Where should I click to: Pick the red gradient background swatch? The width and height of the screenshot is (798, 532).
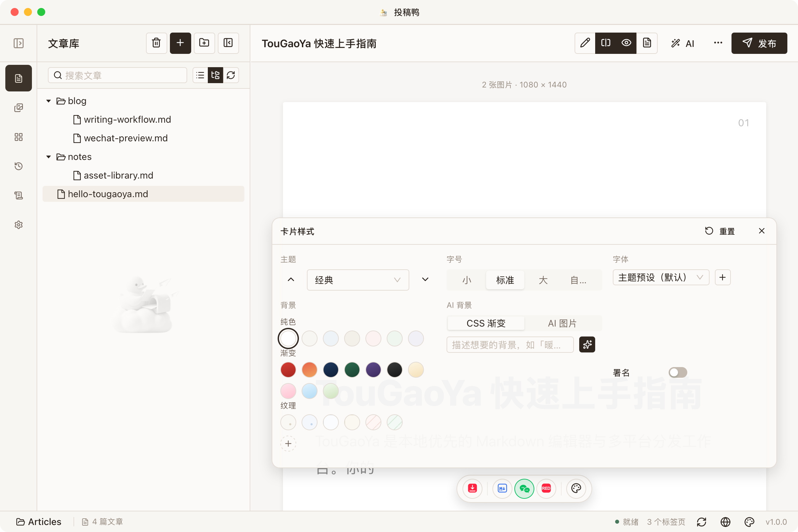[x=288, y=369]
